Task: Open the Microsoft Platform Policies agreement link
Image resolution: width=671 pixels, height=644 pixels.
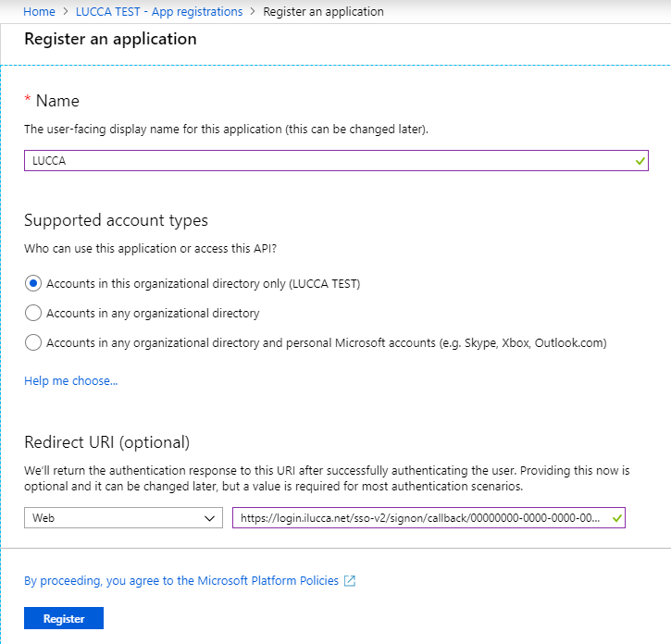Action: click(x=181, y=581)
